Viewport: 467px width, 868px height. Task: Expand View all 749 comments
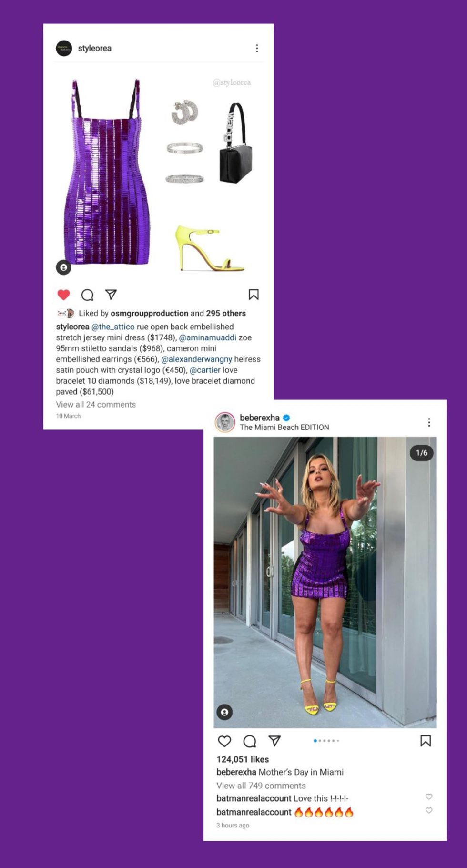point(261,786)
